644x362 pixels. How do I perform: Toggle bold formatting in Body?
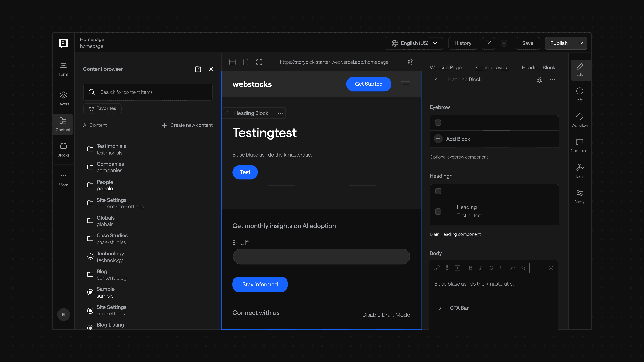[x=470, y=268]
